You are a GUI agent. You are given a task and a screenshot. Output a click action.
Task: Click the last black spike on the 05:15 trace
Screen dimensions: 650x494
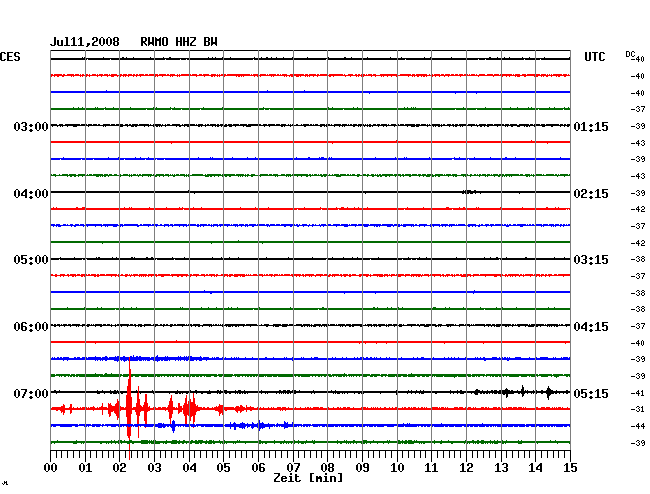(549, 392)
